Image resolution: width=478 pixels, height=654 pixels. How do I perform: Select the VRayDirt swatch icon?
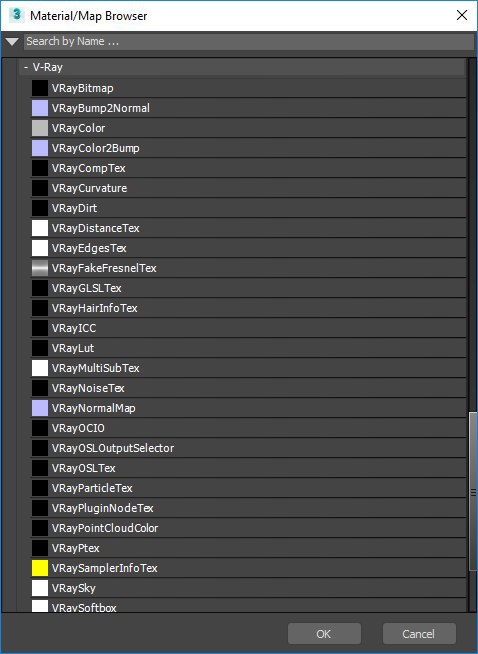tap(40, 208)
